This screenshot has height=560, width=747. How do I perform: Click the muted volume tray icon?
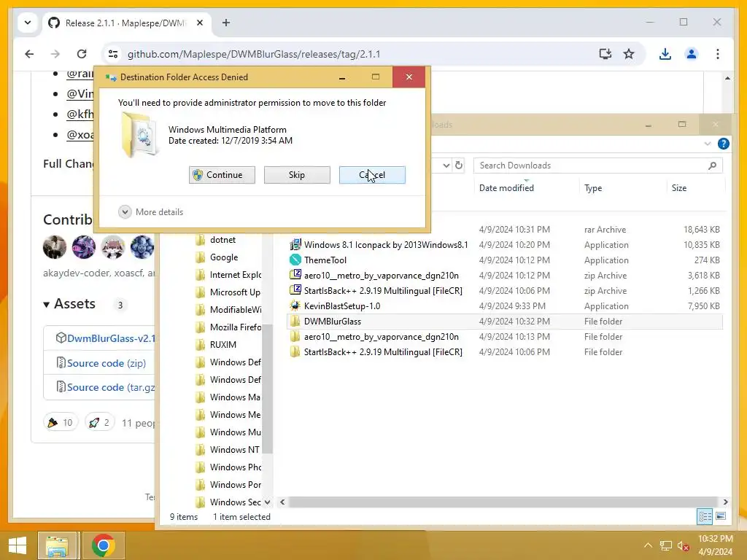tap(683, 545)
